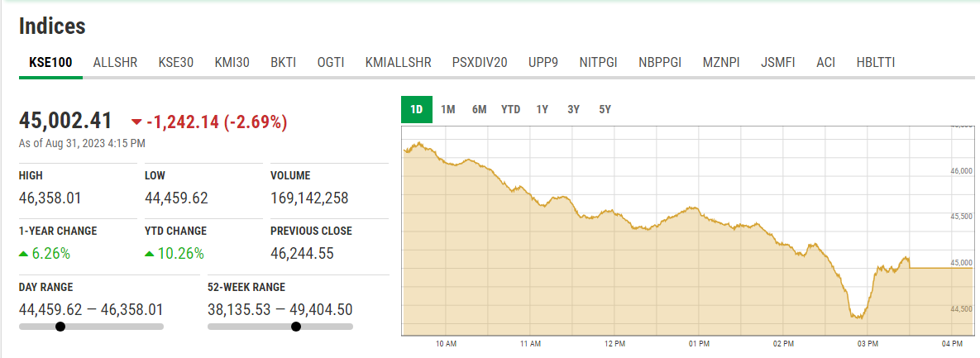980x358 pixels.
Task: Switch chart to 5Y range
Action: click(x=605, y=109)
